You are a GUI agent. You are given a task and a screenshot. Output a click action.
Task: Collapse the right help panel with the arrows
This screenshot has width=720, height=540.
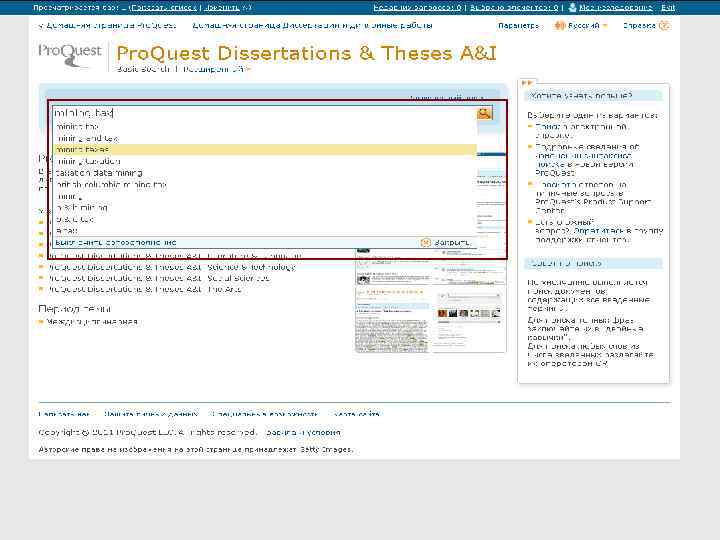[527, 83]
